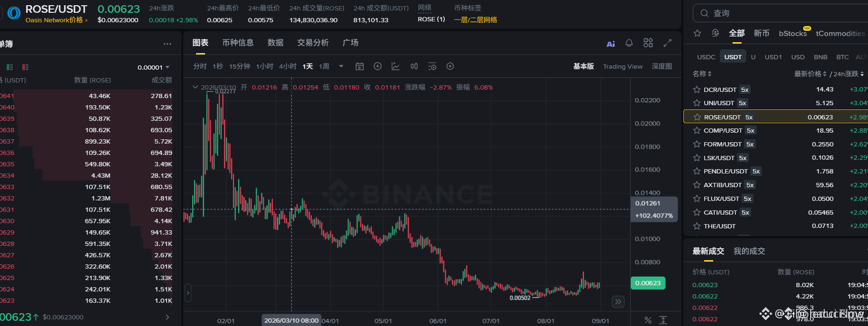This screenshot has height=326, width=868.
Task: Select the BTC quote filter
Action: pyautogui.click(x=842, y=57)
